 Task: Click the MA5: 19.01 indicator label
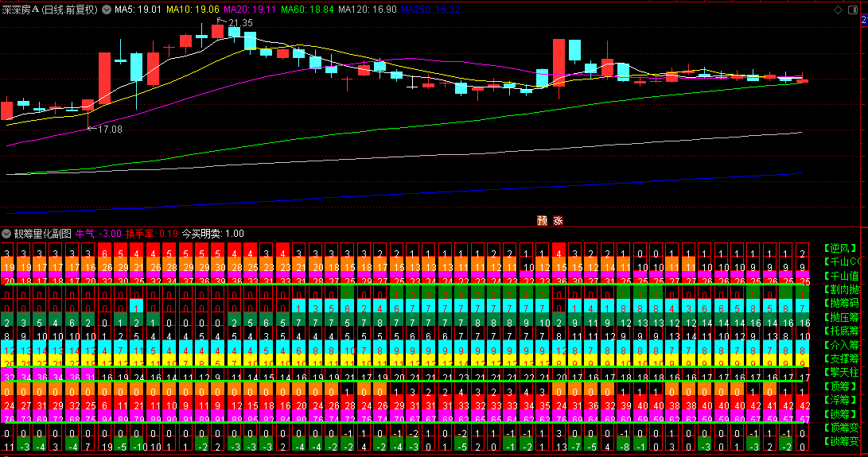point(138,10)
